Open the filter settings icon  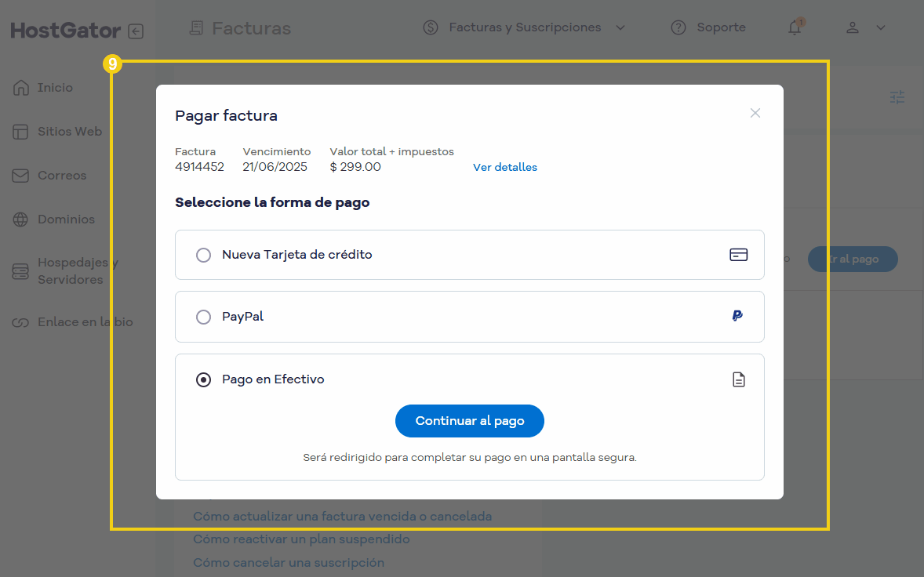pyautogui.click(x=897, y=97)
